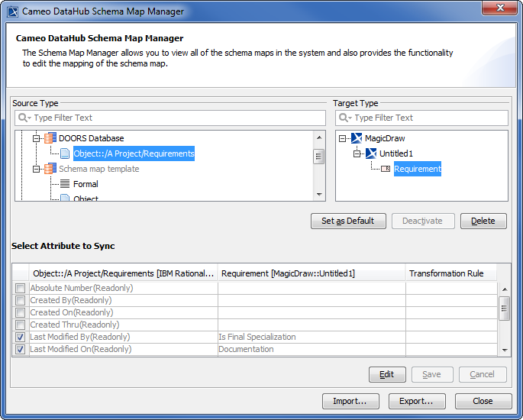Check the Created On(Readonly) checkbox

coord(21,312)
